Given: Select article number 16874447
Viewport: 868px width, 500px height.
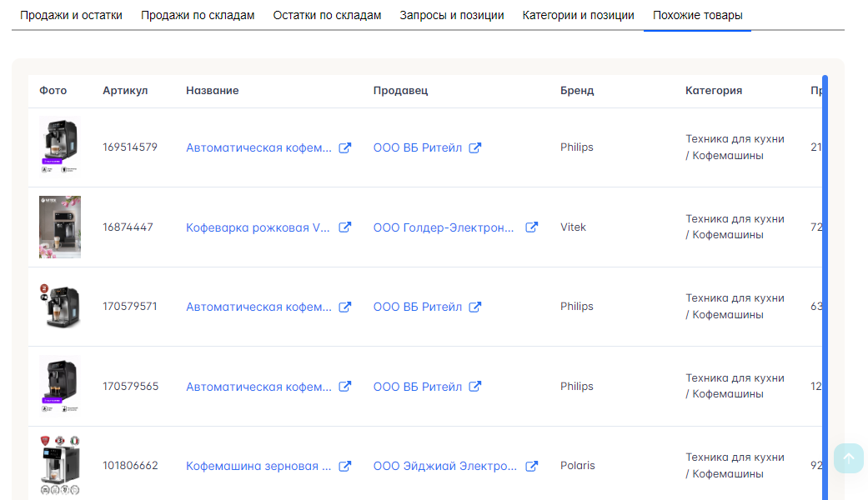Looking at the screenshot, I should pos(128,227).
